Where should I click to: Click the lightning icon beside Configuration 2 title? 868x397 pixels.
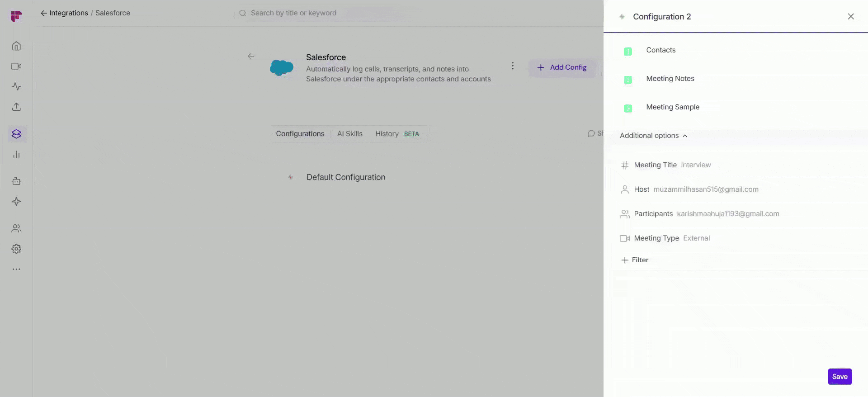coord(622,17)
